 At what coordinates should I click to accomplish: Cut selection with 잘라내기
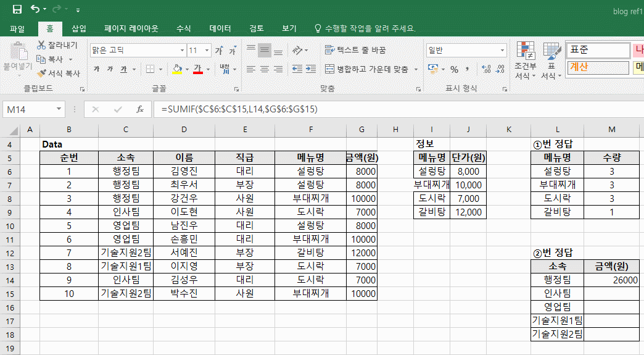[57, 45]
